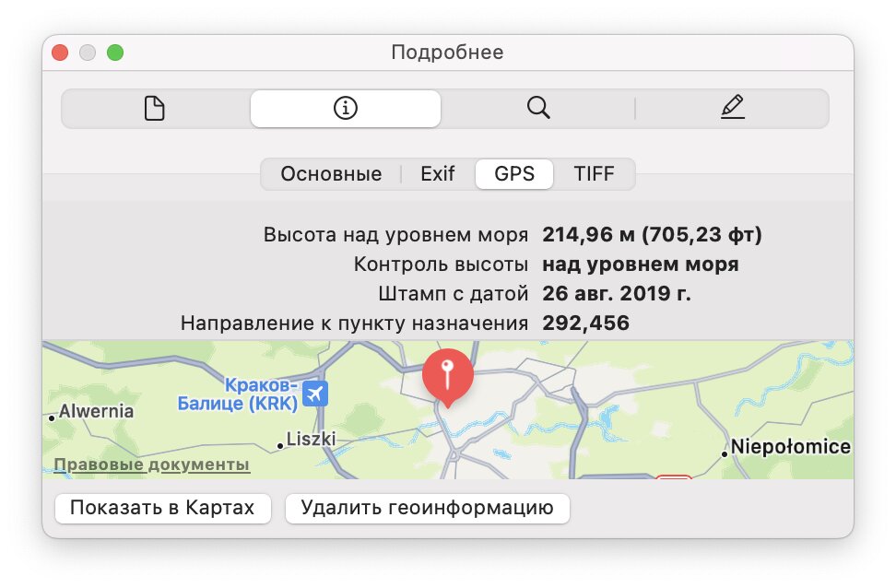The image size is (896, 588).
Task: Select the info (i) inspector tab
Action: (345, 108)
